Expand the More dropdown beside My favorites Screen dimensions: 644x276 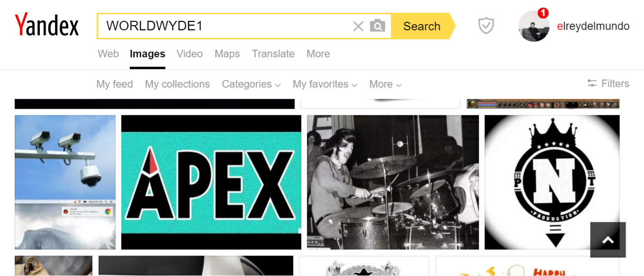coord(385,84)
